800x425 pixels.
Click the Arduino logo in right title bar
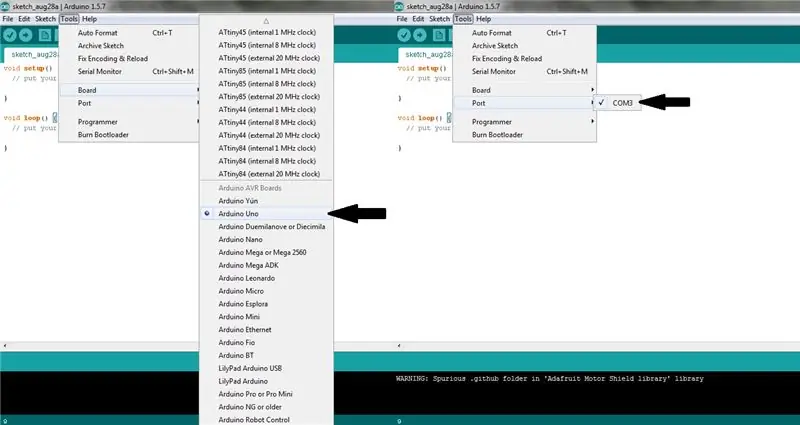(x=399, y=7)
